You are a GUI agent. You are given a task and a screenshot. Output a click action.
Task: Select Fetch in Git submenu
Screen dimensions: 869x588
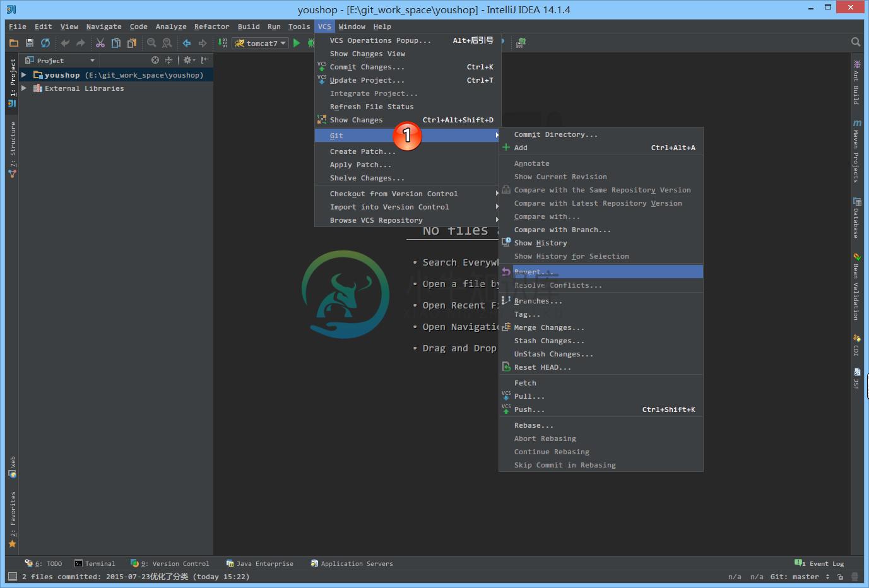coord(601,383)
